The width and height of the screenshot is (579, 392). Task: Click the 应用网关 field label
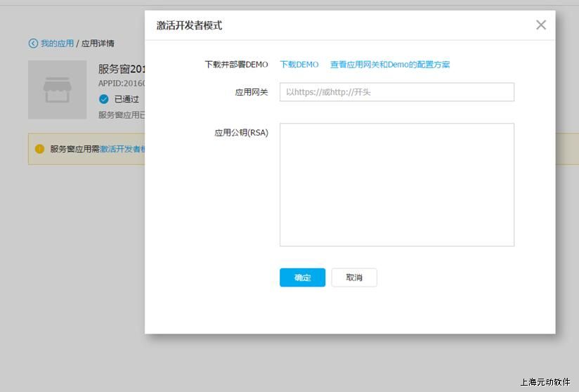[251, 92]
